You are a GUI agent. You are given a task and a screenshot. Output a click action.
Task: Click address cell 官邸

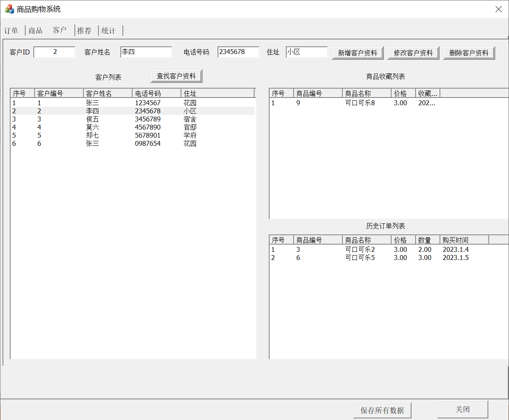click(x=190, y=127)
